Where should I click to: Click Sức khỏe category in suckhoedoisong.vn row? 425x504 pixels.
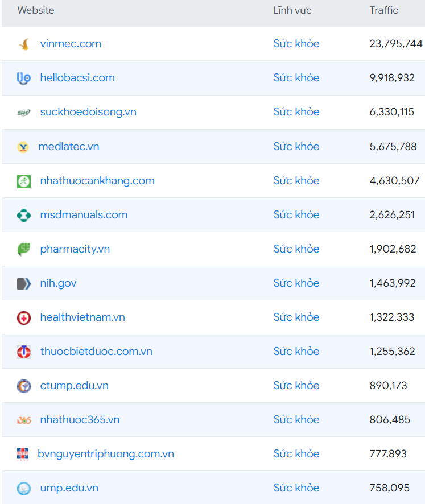[x=296, y=111]
